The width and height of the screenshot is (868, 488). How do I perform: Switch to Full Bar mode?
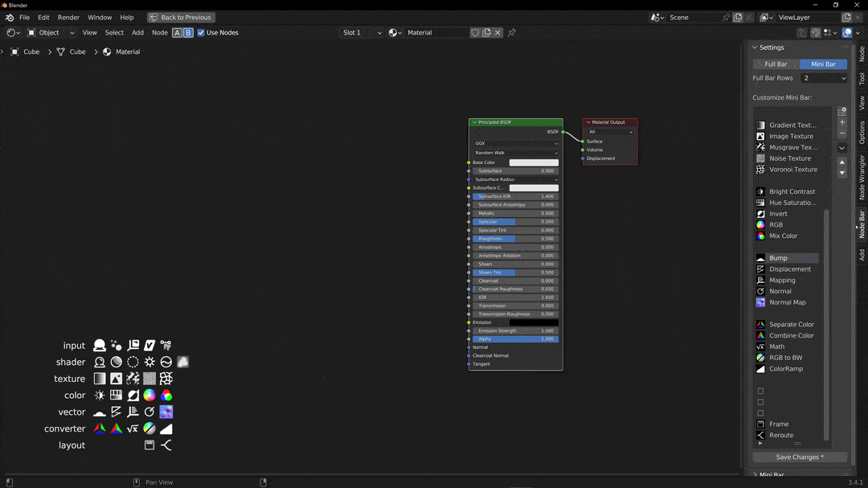click(776, 64)
